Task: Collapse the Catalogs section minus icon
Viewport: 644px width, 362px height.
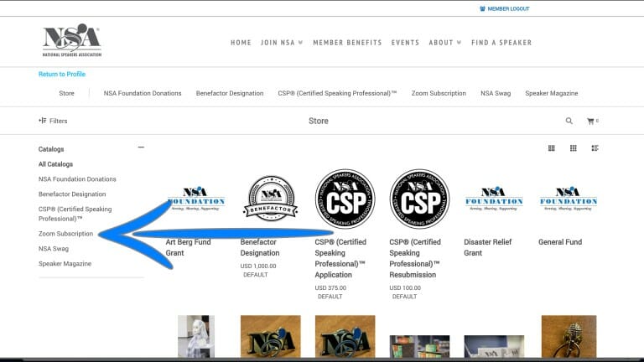Action: point(141,147)
